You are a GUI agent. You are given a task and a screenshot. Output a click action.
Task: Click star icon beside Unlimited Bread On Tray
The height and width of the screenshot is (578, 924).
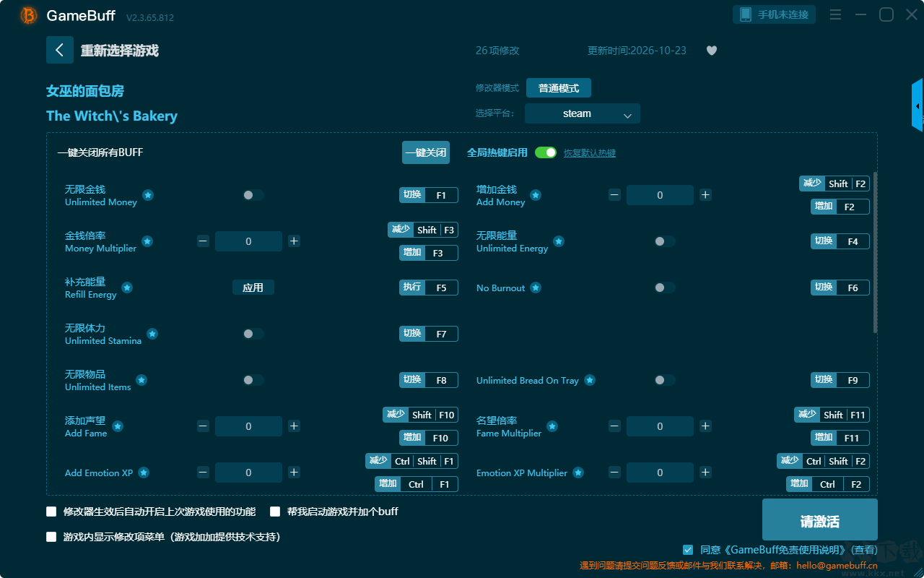tap(590, 380)
